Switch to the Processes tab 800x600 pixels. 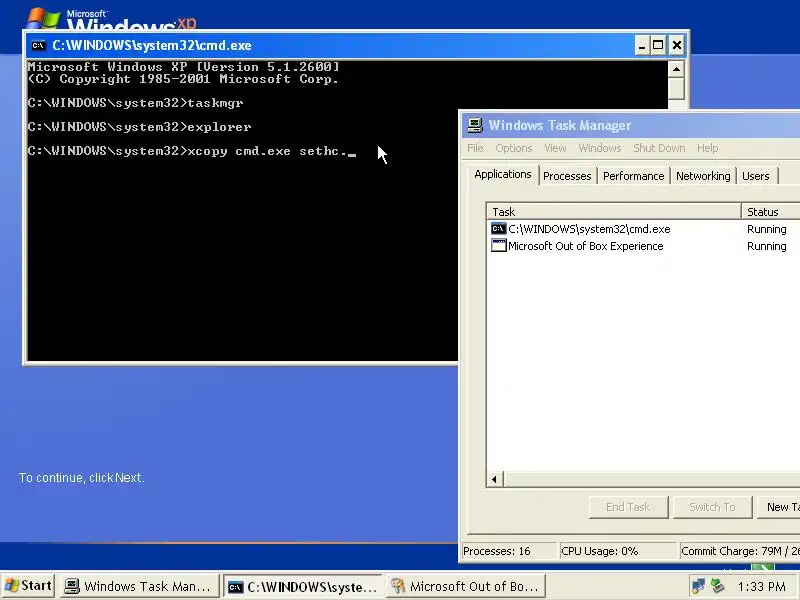(x=567, y=176)
